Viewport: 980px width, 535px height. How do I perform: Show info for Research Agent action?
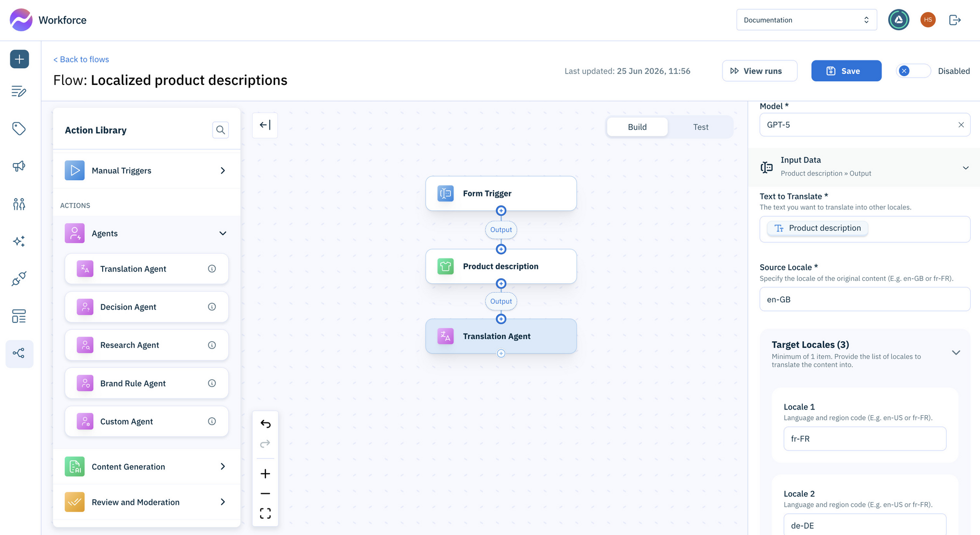[x=212, y=345]
